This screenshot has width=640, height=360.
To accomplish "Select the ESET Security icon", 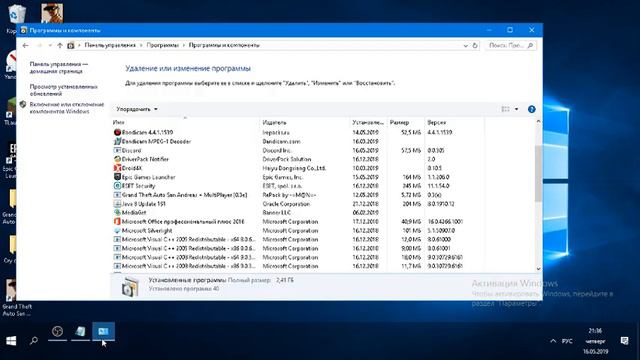I will coord(117,186).
